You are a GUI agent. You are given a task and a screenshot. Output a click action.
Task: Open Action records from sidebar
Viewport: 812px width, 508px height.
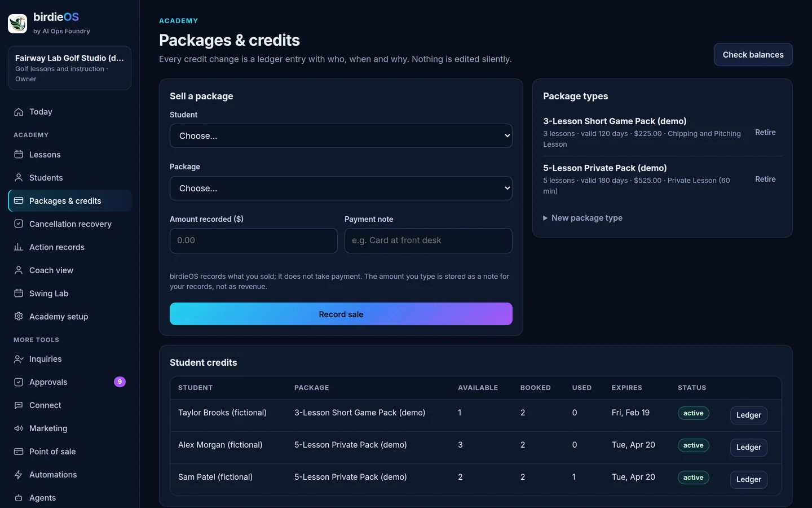69,247
